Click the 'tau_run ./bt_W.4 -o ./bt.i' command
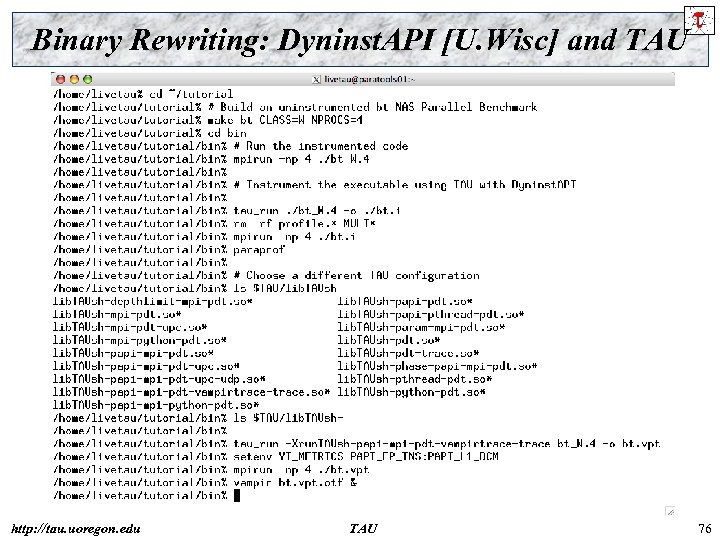This screenshot has width=720, height=540. pyautogui.click(x=317, y=210)
